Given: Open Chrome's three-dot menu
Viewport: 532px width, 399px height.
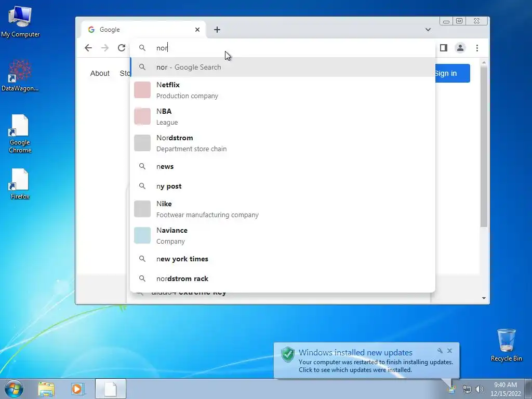Looking at the screenshot, I should [477, 48].
